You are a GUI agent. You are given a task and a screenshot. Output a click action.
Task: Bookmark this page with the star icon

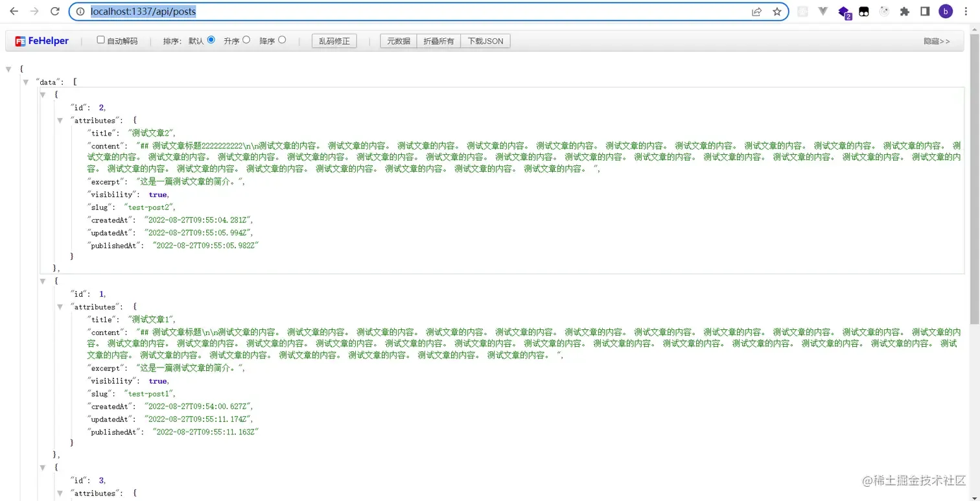[x=776, y=12]
